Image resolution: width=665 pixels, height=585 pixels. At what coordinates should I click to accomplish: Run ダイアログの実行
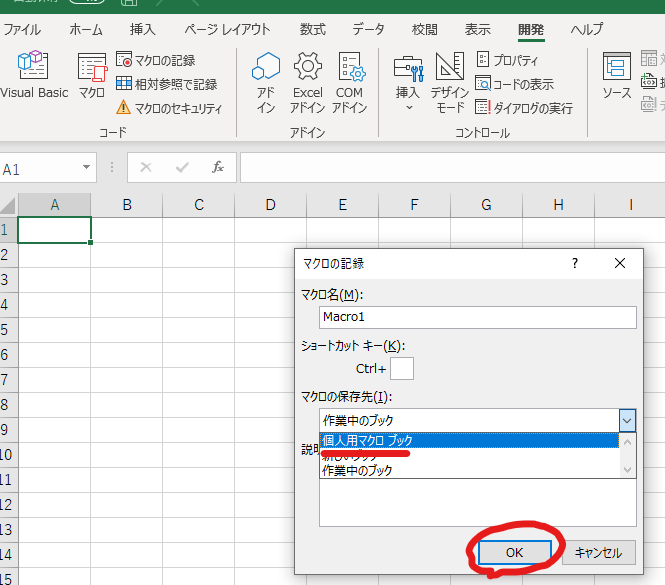pos(524,108)
